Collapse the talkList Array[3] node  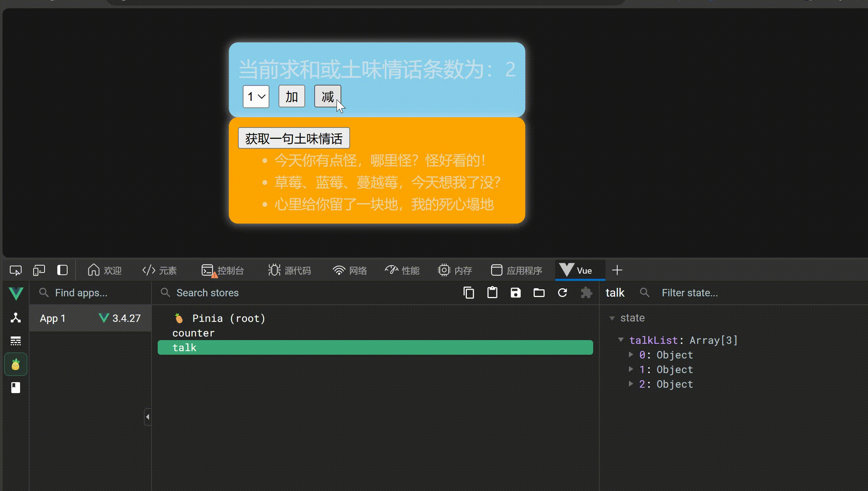tap(621, 340)
